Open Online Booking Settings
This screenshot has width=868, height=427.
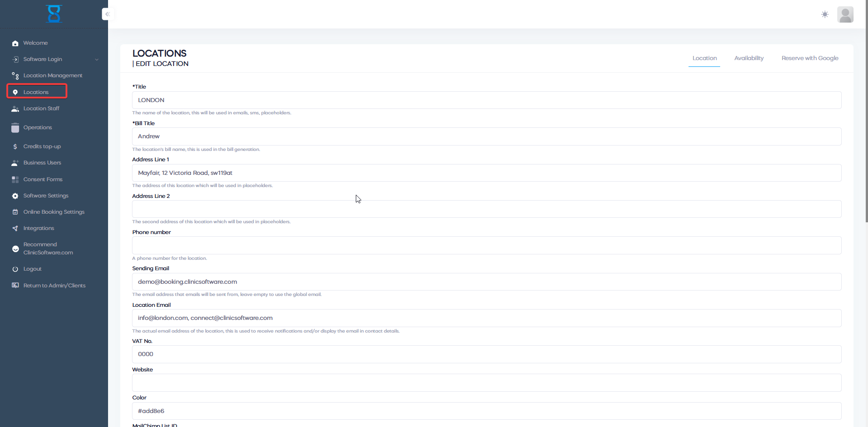pos(54,212)
